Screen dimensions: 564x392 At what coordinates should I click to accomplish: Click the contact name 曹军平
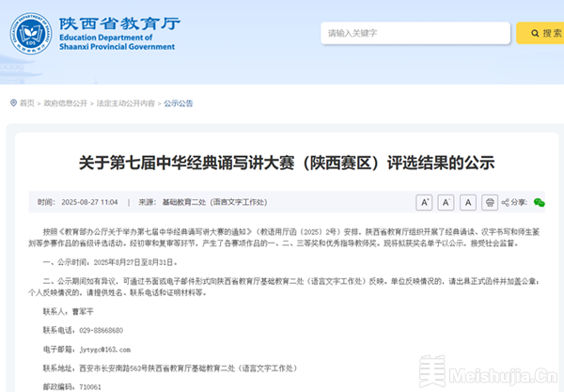[x=83, y=312]
